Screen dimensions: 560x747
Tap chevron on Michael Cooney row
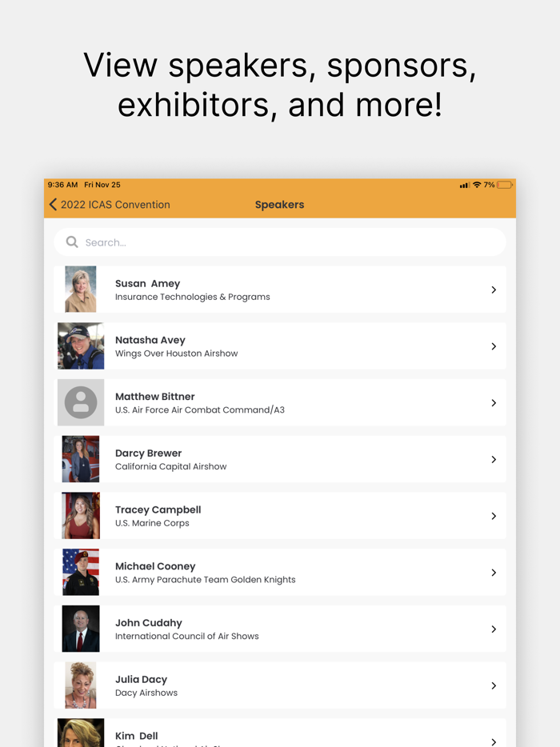point(494,573)
